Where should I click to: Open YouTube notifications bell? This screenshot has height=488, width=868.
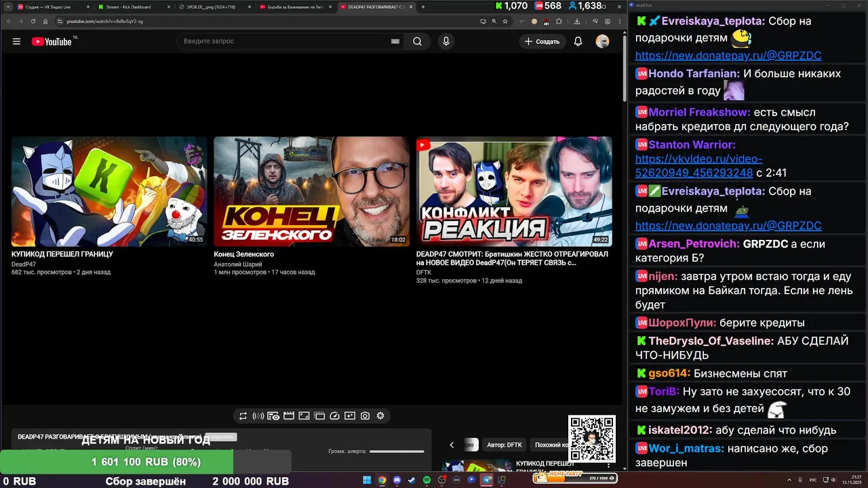(578, 41)
